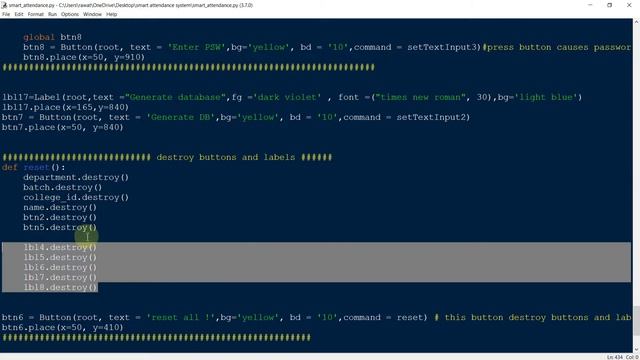Click the IDLE Python icon in title bar
Viewport: 640px width, 360px height.
[x=4, y=5]
